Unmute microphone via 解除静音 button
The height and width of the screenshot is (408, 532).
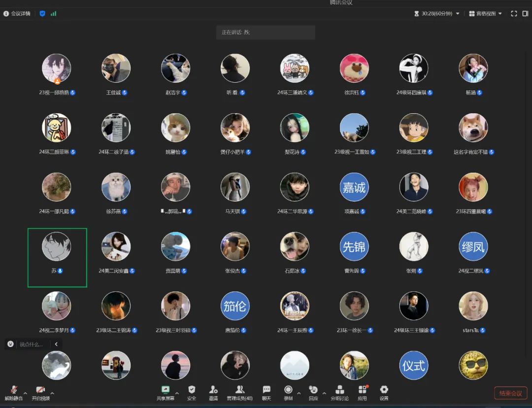[x=14, y=392]
